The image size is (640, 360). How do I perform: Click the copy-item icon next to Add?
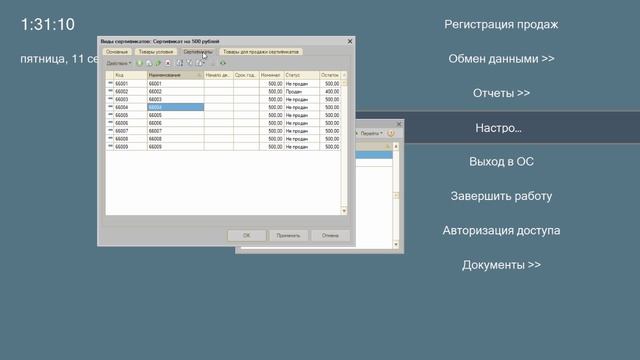pyautogui.click(x=149, y=63)
